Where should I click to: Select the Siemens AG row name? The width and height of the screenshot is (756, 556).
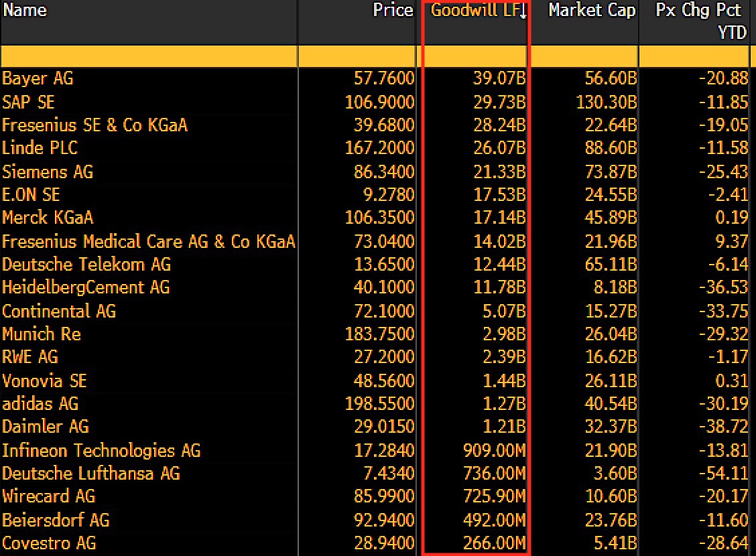48,171
